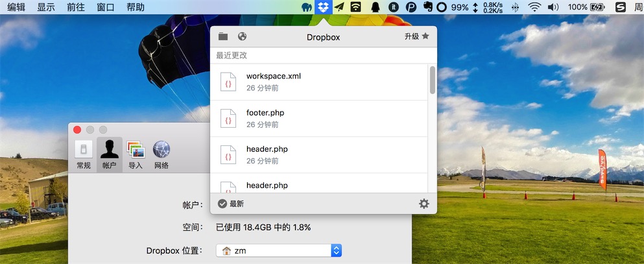Click the star beside 升级
Image resolution: width=644 pixels, height=264 pixels.
pos(425,36)
